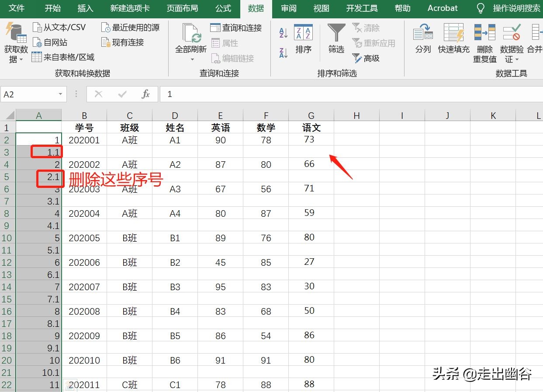
Task: Switch to the 页面布局 tab
Action: pos(182,8)
